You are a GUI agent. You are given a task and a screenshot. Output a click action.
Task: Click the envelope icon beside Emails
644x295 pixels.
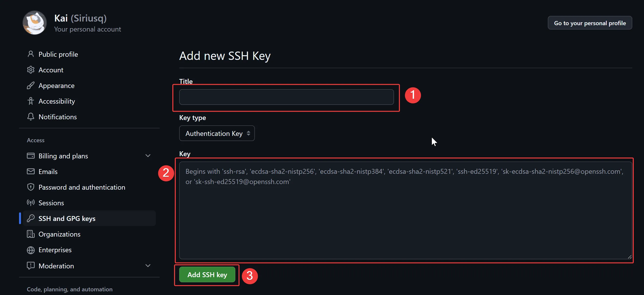coord(31,171)
